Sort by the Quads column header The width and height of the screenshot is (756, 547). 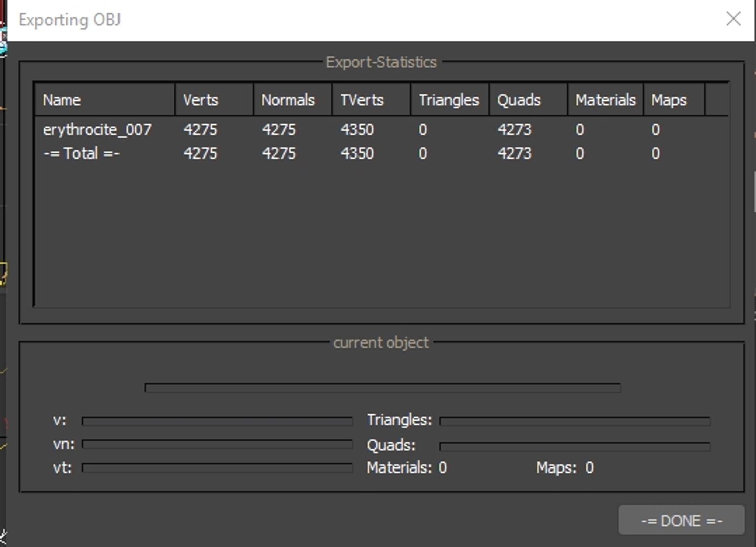click(x=528, y=100)
